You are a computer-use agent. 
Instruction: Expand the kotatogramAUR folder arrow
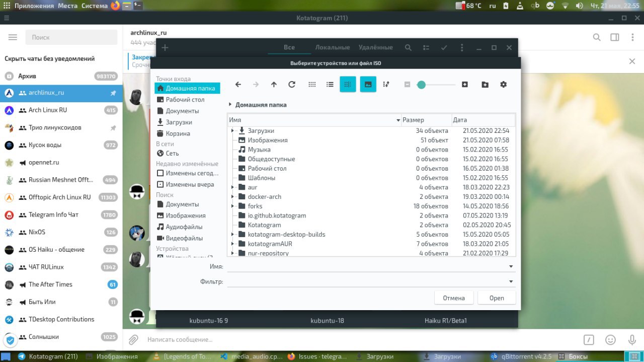pos(232,244)
